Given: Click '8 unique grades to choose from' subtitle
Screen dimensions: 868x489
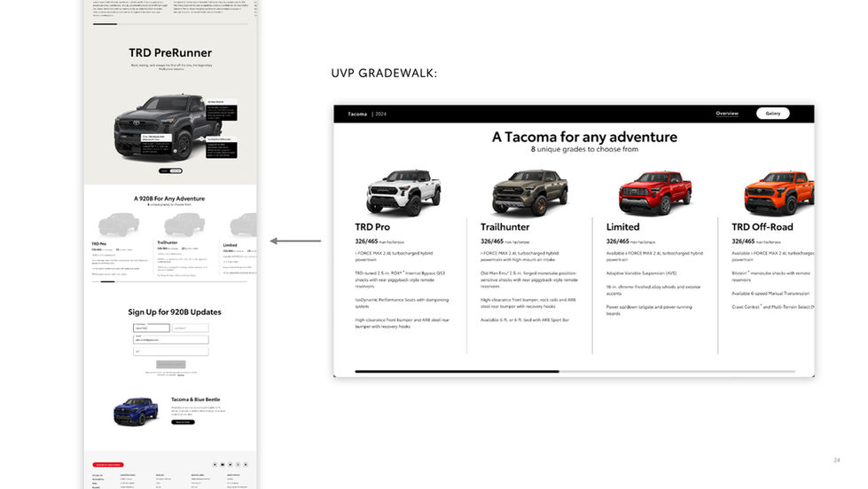Looking at the screenshot, I should (x=584, y=149).
